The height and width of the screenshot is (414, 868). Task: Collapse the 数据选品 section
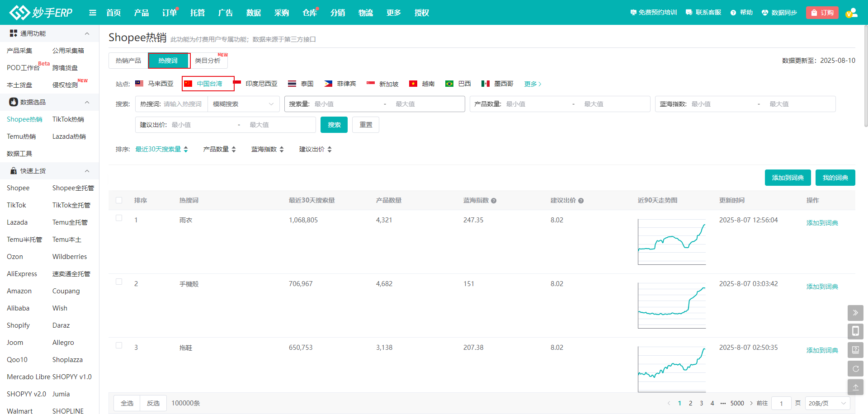pos(87,102)
